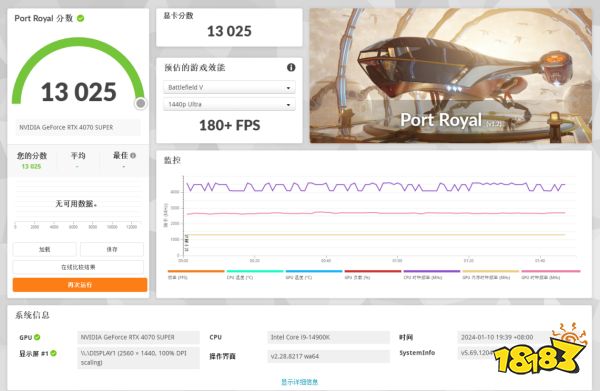Click the orange 再次运行 run again button

[80, 285]
